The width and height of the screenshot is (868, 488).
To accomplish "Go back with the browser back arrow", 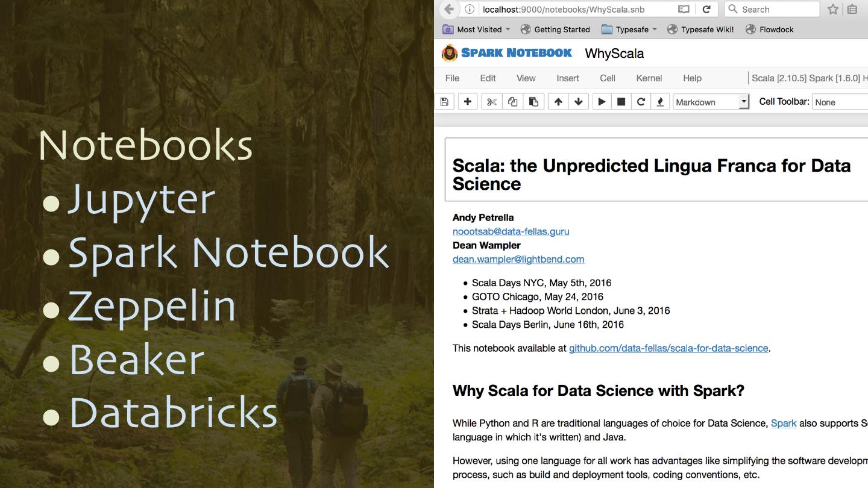I will [x=448, y=9].
